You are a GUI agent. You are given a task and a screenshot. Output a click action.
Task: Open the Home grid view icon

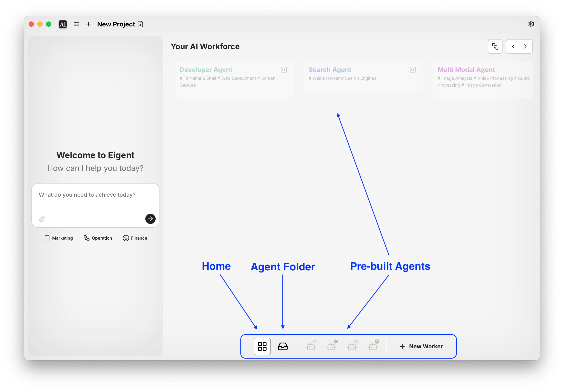pyautogui.click(x=262, y=346)
